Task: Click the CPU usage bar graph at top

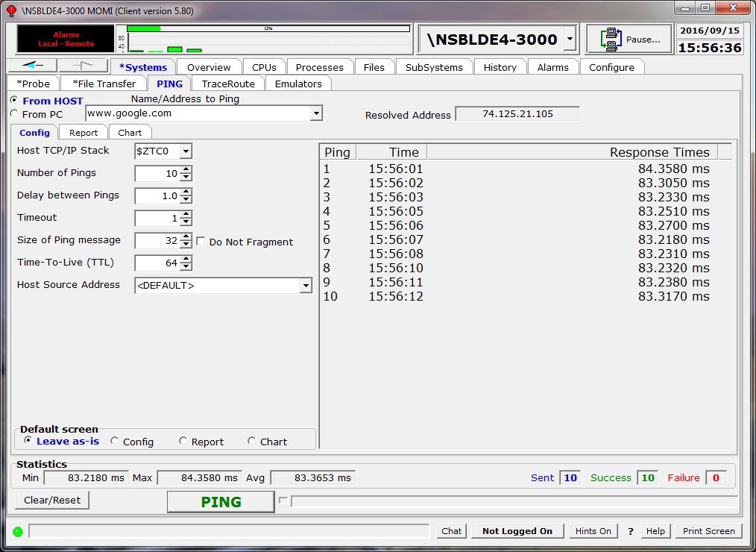Action: tap(268, 40)
